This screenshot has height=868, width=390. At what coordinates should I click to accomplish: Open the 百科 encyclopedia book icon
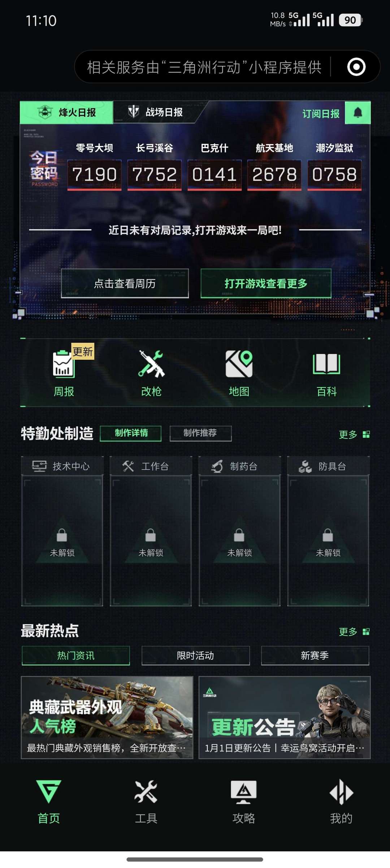pyautogui.click(x=326, y=364)
